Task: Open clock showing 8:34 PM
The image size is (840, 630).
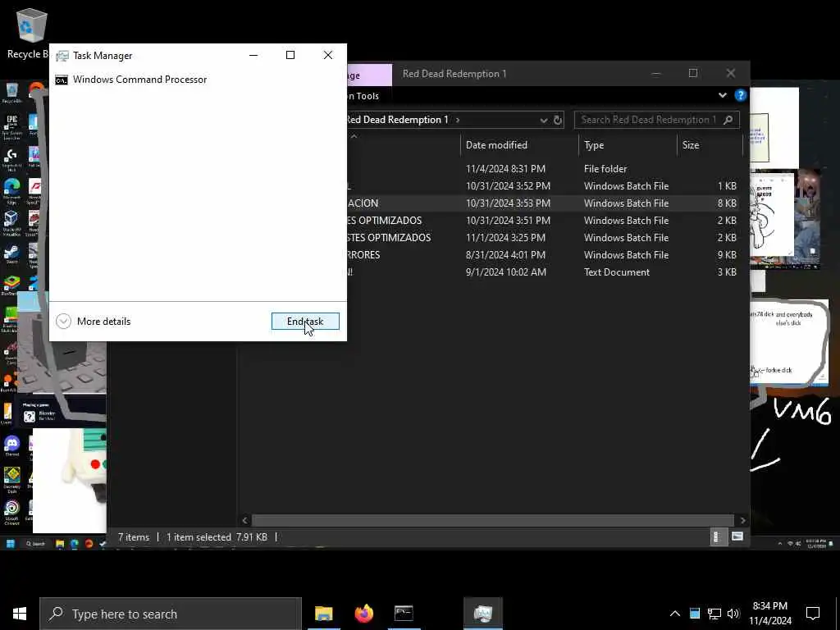Action: pyautogui.click(x=769, y=614)
